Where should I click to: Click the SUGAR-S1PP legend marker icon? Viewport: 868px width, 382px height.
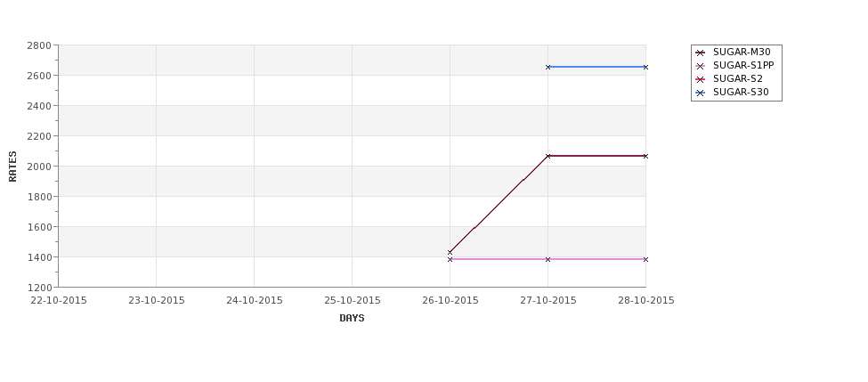click(x=701, y=66)
